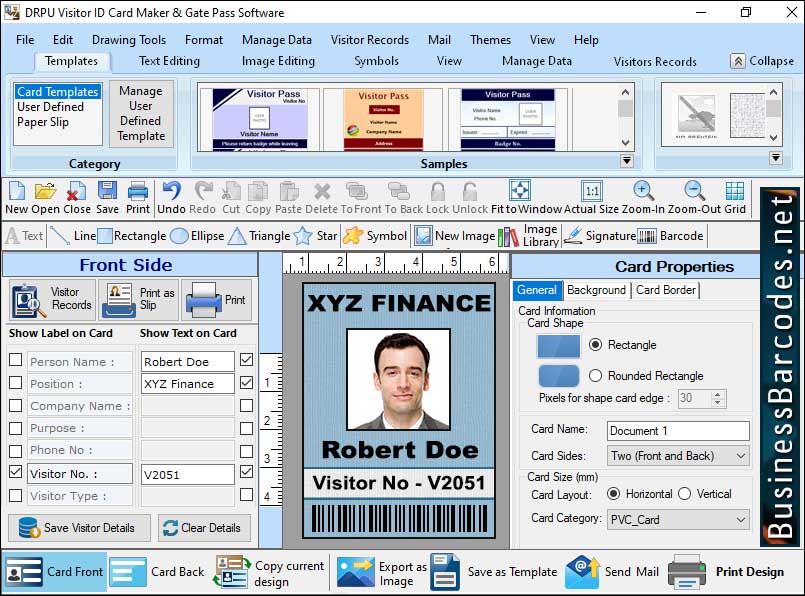805x596 pixels.
Task: Click the Fit to Window icon
Action: 520,190
